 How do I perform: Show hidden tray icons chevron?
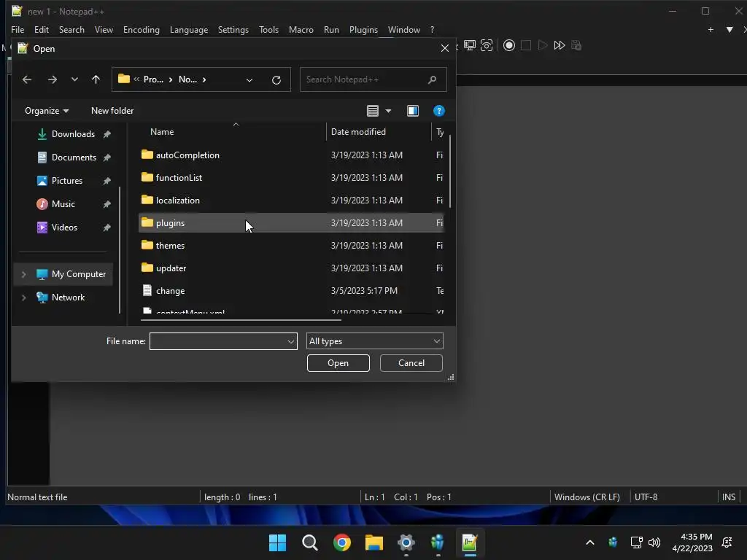[x=589, y=542]
